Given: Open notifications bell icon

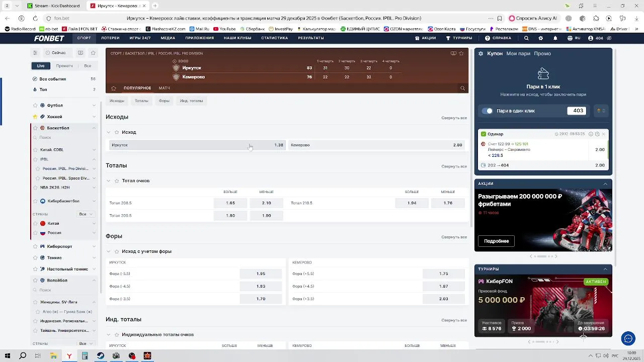Looking at the screenshot, I should tap(555, 38).
